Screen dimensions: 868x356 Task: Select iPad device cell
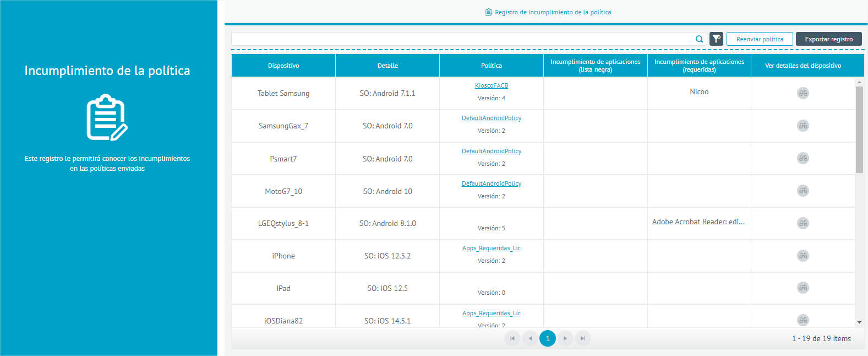283,288
